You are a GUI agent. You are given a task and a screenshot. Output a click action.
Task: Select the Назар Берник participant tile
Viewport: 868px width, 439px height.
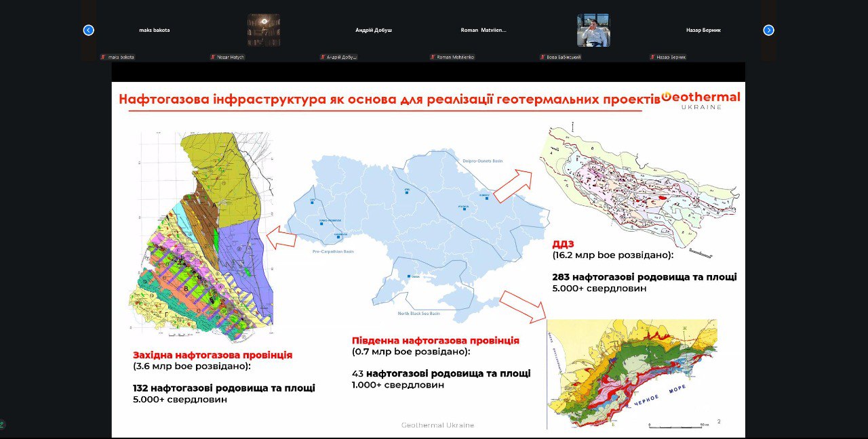pos(703,30)
